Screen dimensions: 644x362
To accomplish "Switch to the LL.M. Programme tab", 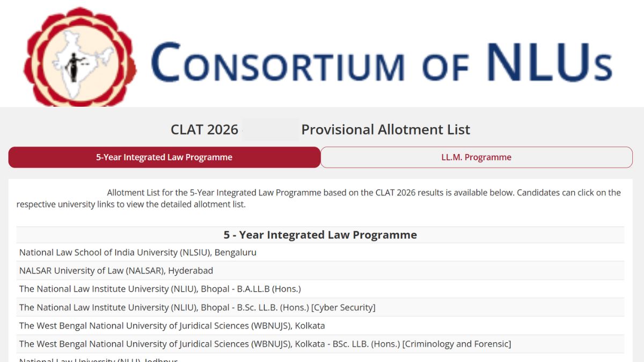I will click(477, 157).
